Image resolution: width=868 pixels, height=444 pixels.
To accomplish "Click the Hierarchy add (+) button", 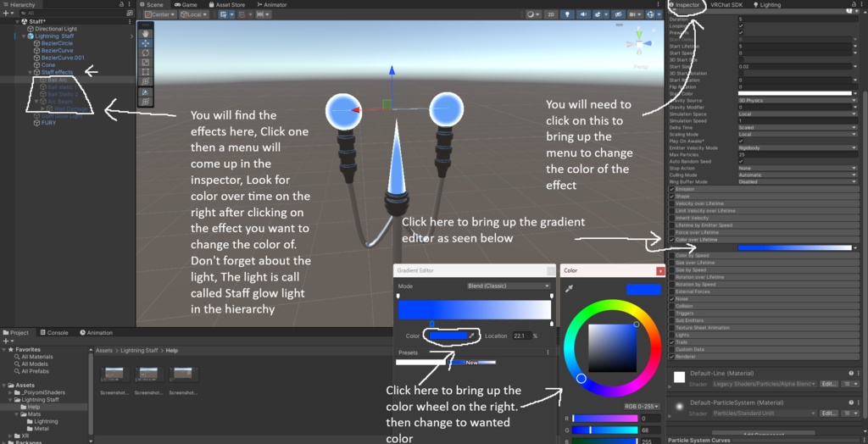I will tap(5, 13).
